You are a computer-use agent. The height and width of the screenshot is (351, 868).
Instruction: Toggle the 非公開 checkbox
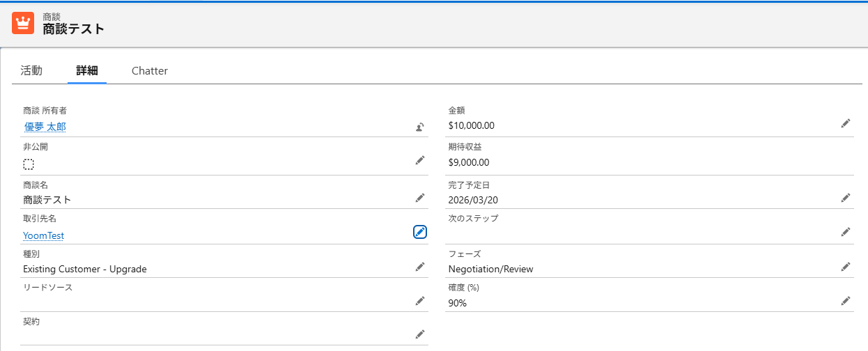click(x=29, y=165)
